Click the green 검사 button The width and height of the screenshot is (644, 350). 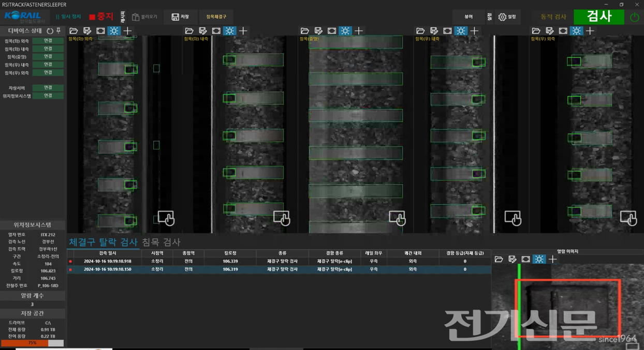coord(599,17)
